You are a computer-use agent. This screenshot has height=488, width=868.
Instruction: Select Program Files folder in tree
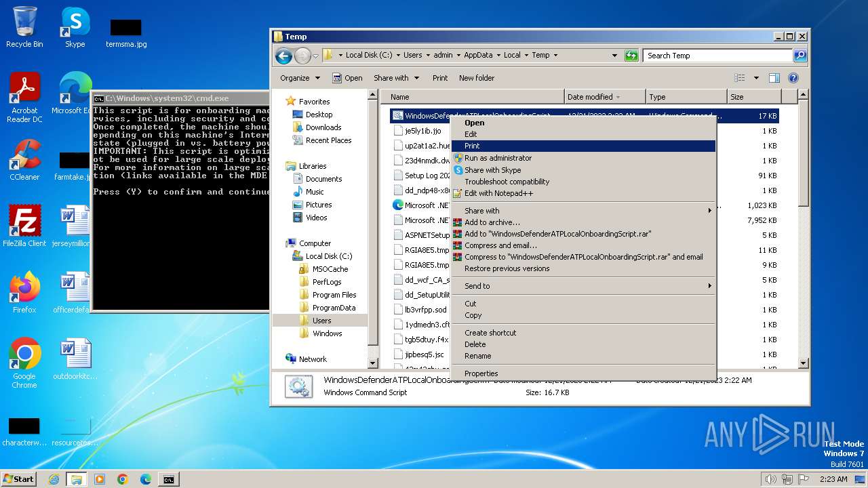pos(334,295)
